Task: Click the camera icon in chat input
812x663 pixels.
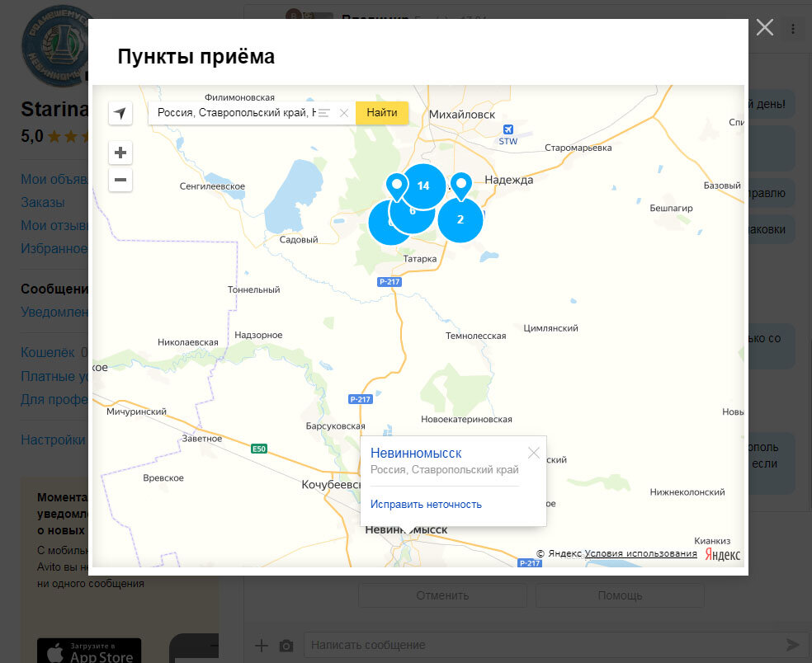Action: pyautogui.click(x=286, y=646)
